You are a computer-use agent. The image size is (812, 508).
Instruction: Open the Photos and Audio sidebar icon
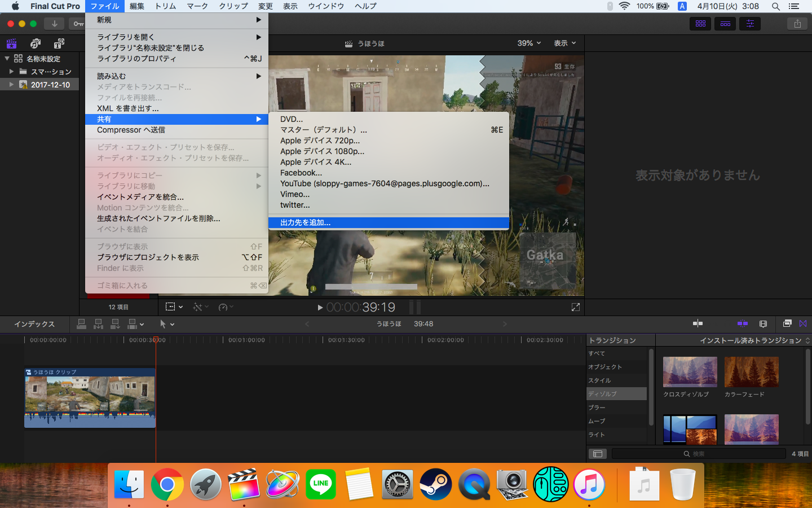tap(35, 43)
